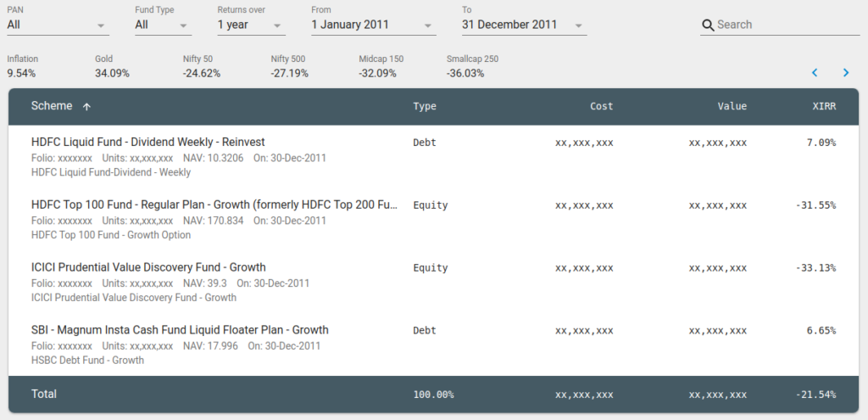Sort by Scheme column header
Viewport: 868px width, 420px height.
point(52,106)
